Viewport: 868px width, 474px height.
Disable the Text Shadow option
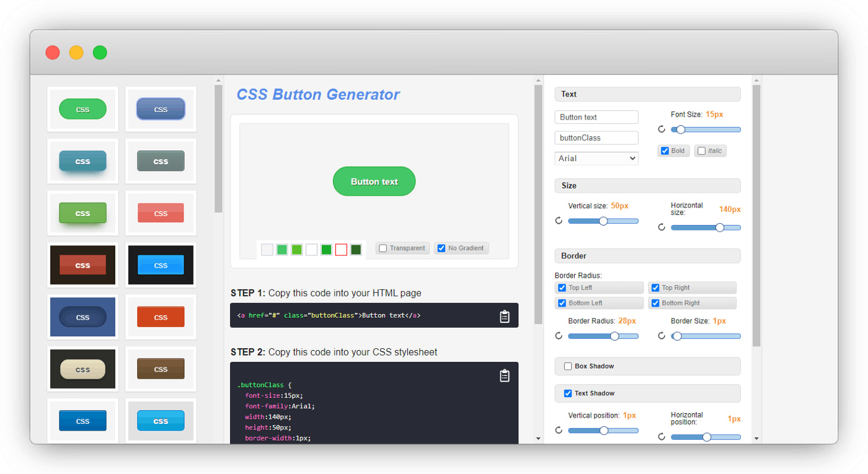pyautogui.click(x=567, y=393)
